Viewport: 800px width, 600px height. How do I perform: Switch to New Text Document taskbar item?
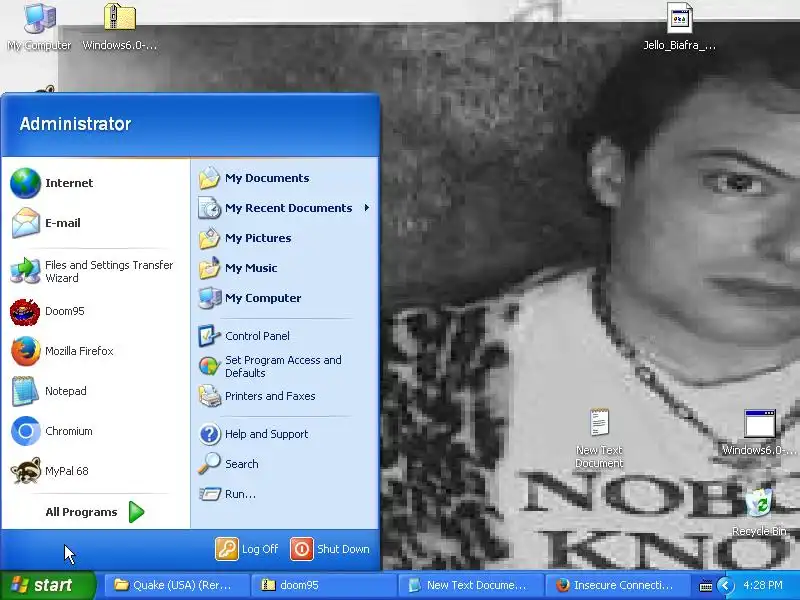[470, 585]
